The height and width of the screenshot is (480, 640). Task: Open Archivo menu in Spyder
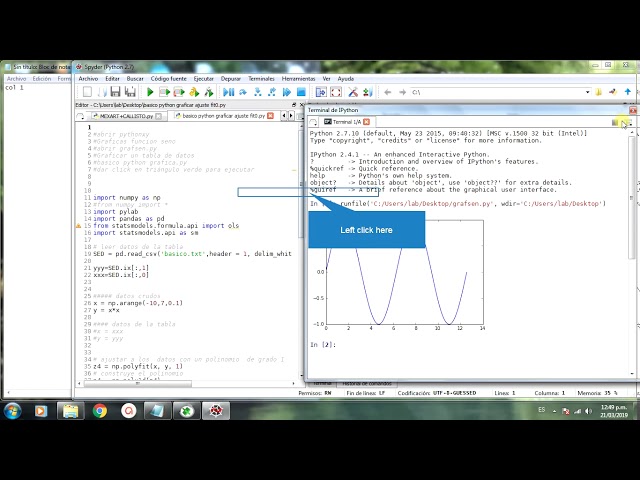88,78
